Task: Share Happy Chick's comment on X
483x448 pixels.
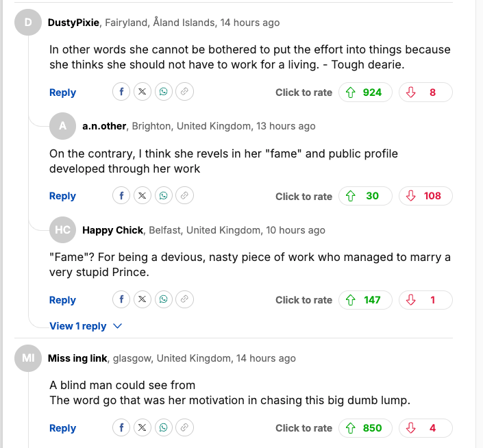Action: (x=142, y=300)
